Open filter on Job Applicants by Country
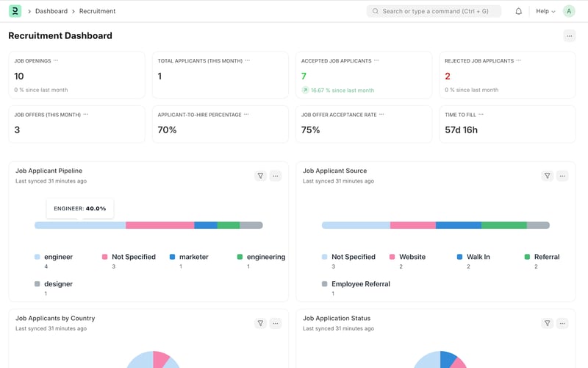This screenshot has height=368, width=588. click(260, 323)
